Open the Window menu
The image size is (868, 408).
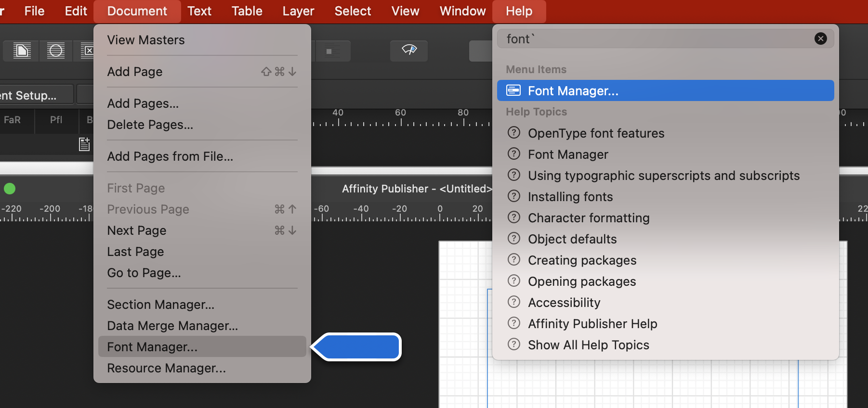click(x=462, y=11)
